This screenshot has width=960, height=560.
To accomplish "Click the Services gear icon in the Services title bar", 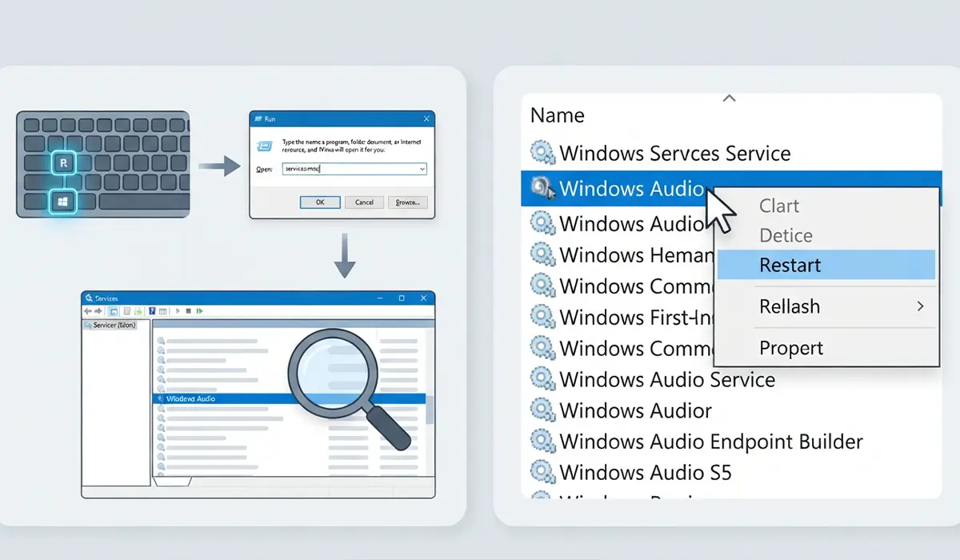I will click(x=89, y=298).
